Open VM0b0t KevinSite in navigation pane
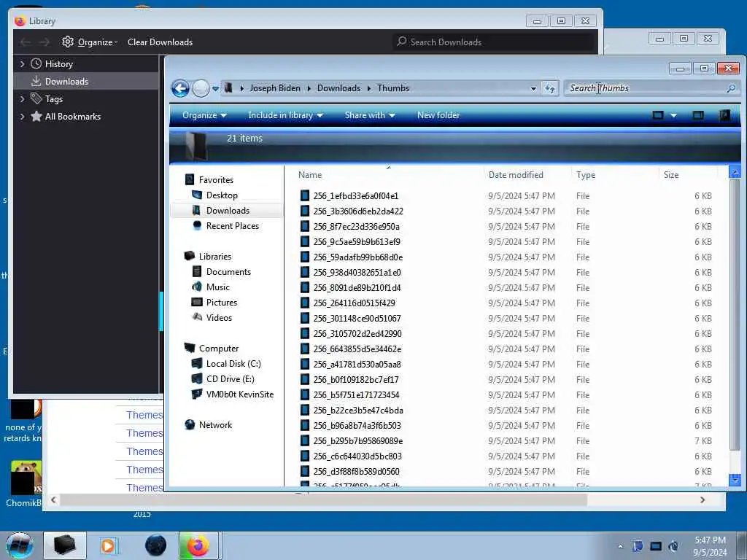This screenshot has width=747, height=560. click(x=239, y=394)
